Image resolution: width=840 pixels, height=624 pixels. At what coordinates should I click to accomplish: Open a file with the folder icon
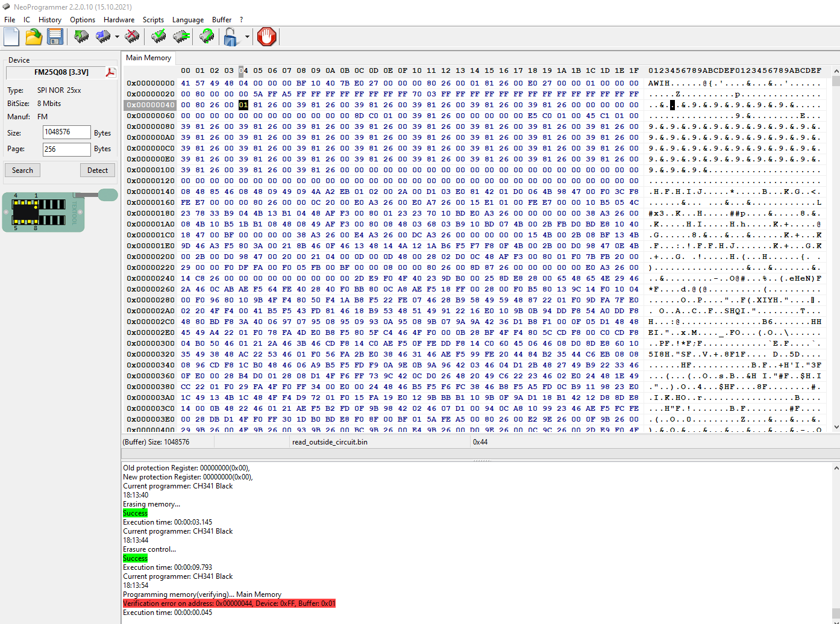(x=34, y=37)
